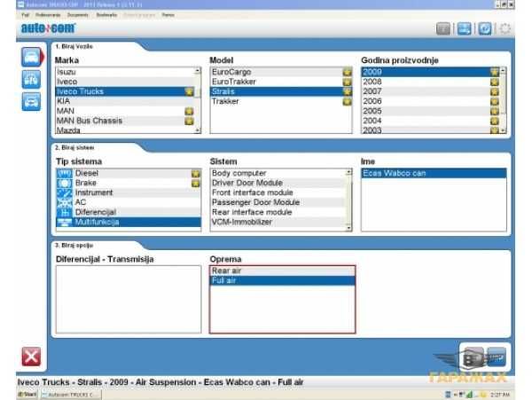Image resolution: width=532 pixels, height=400 pixels.
Task: Select the Instrument system type icon
Action: [64, 192]
